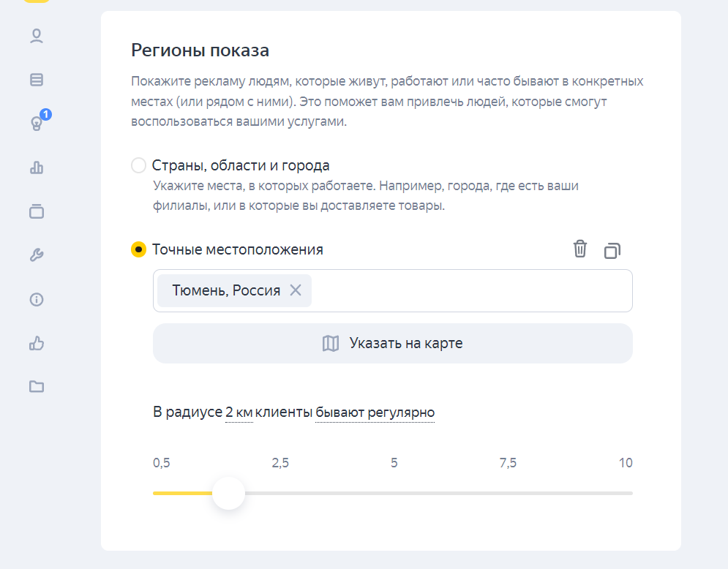
Task: Open the campaigns list sidebar icon
Action: [37, 80]
